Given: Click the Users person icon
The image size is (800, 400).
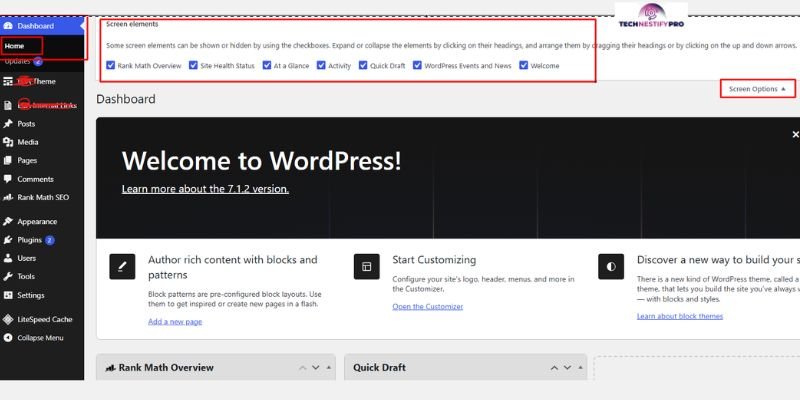Looking at the screenshot, I should [8, 258].
